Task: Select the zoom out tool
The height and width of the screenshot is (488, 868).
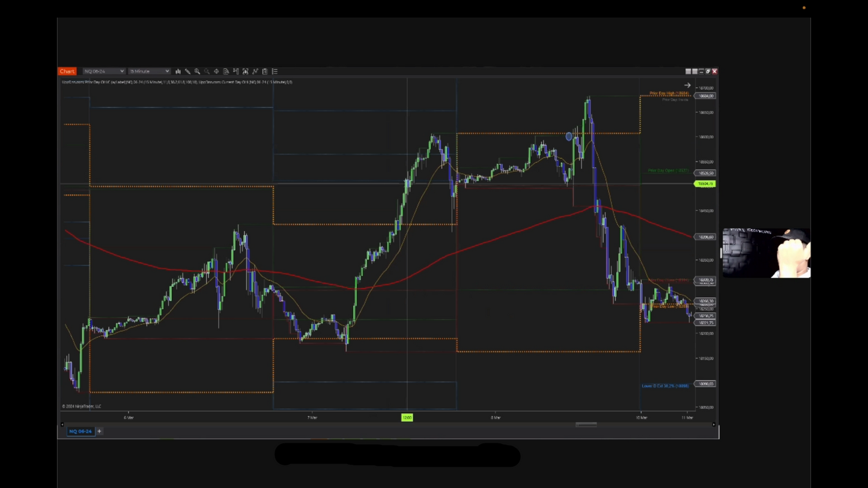Action: 207,71
